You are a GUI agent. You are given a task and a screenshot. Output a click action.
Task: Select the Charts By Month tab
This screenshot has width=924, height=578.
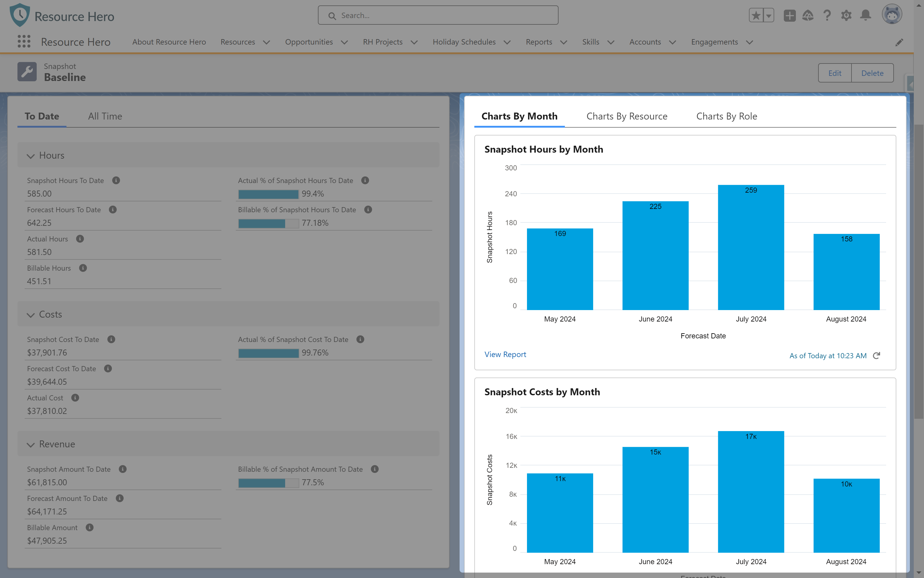tap(519, 116)
